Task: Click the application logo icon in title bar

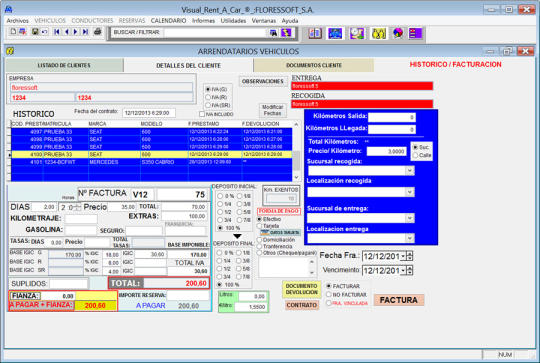Action: point(8,9)
